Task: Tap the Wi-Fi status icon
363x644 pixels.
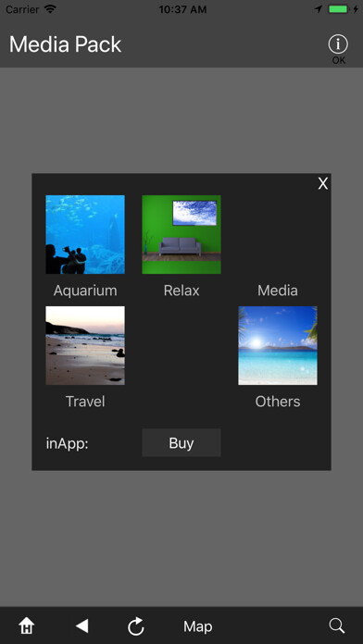Action: point(50,9)
